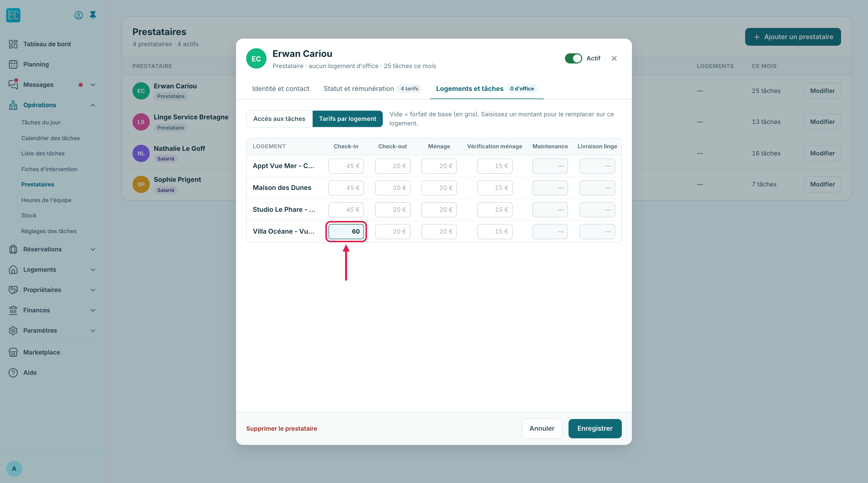The height and width of the screenshot is (483, 868).
Task: Close the Erwan Cariou dialog
Action: pyautogui.click(x=614, y=58)
